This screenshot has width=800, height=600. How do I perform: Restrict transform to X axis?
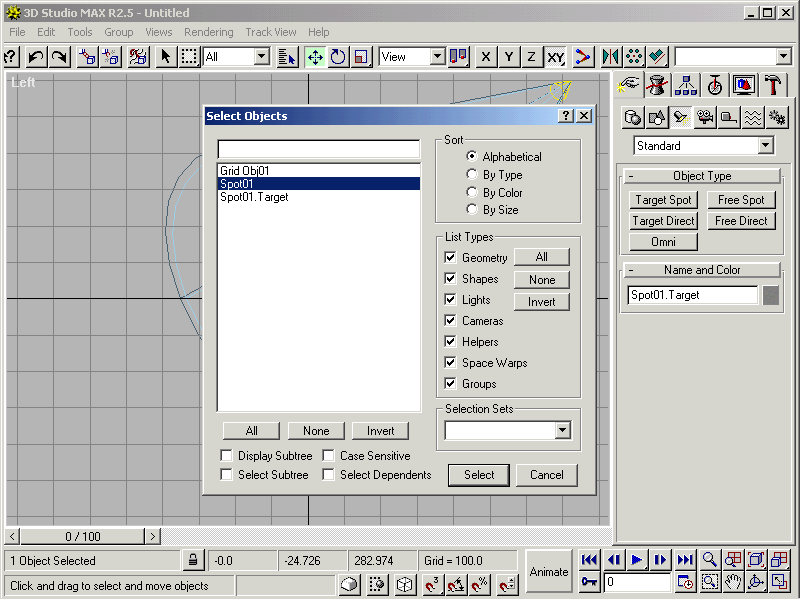[x=486, y=57]
